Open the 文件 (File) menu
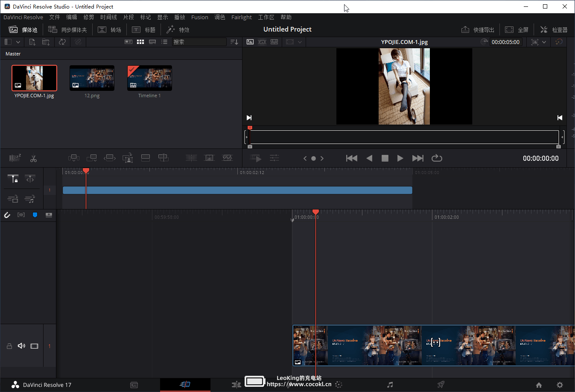Viewport: 575px width, 392px height. coord(55,17)
